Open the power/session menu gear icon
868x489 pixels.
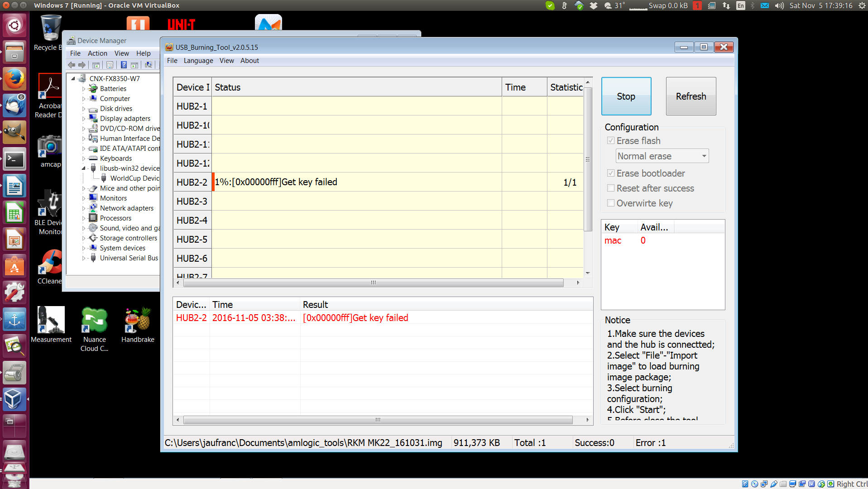862,5
